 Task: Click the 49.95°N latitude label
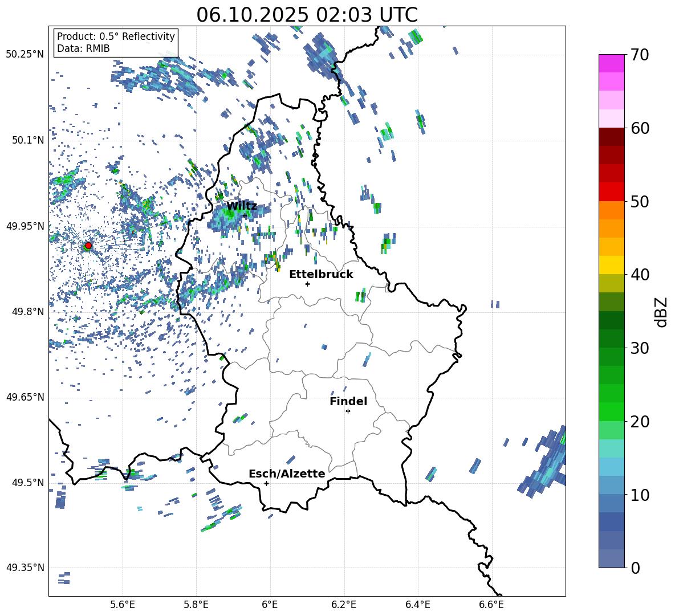[25, 226]
